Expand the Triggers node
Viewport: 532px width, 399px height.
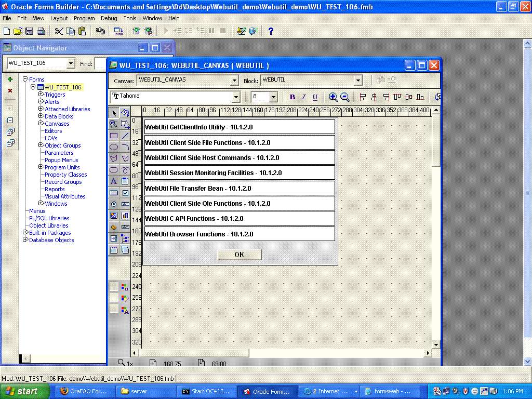(41, 94)
